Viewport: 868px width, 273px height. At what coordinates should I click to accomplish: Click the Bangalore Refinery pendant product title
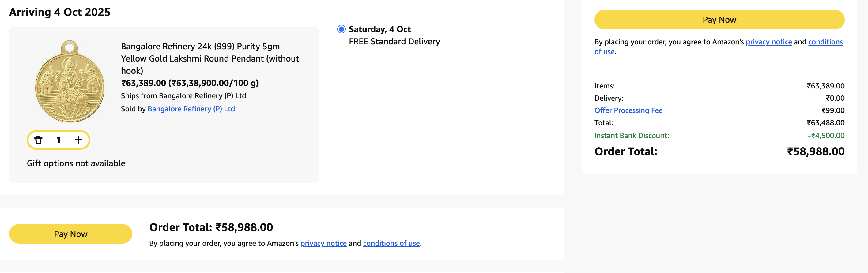click(x=209, y=58)
